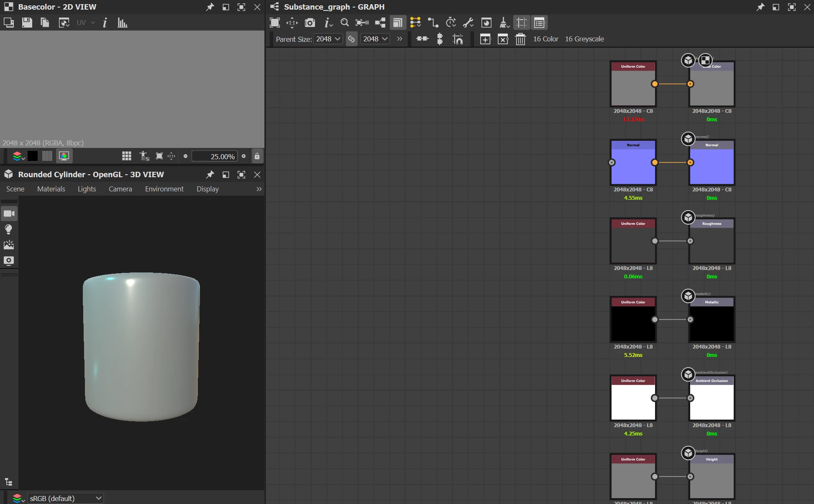Click the 25.00% zoom input field

[215, 156]
